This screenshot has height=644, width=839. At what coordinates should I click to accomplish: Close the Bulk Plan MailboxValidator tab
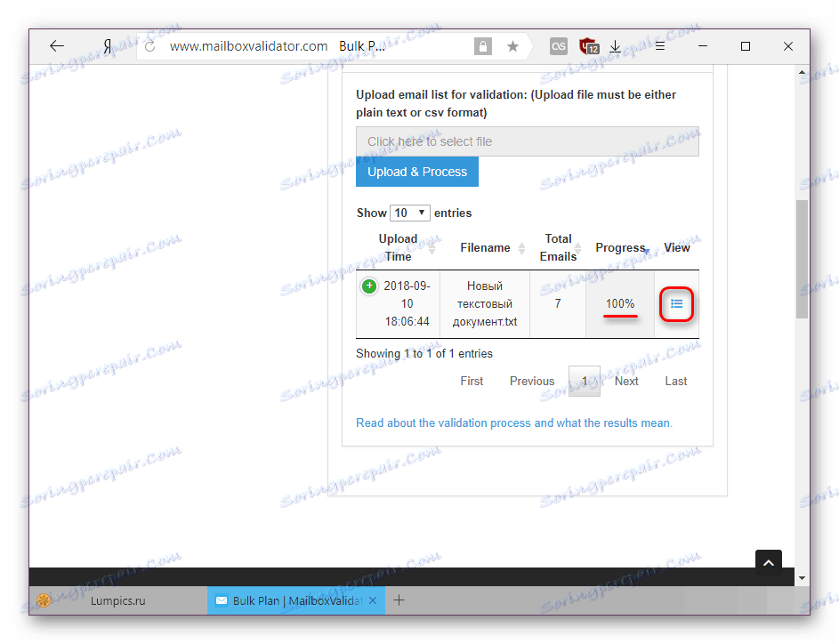(x=373, y=600)
